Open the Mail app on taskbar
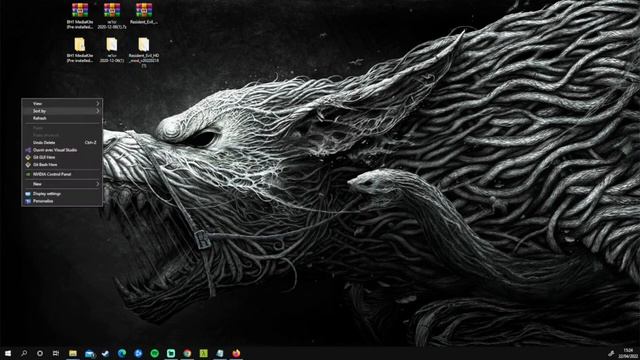Screen dimensions: 640x360 pyautogui.click(x=89, y=353)
